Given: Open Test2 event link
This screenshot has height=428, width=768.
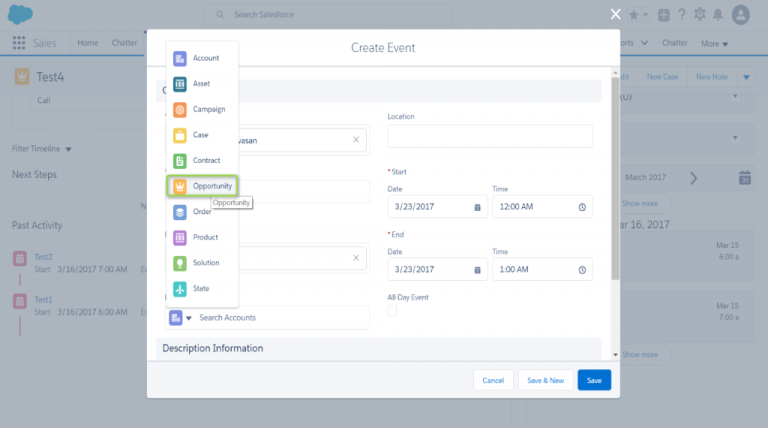Looking at the screenshot, I should (x=43, y=257).
